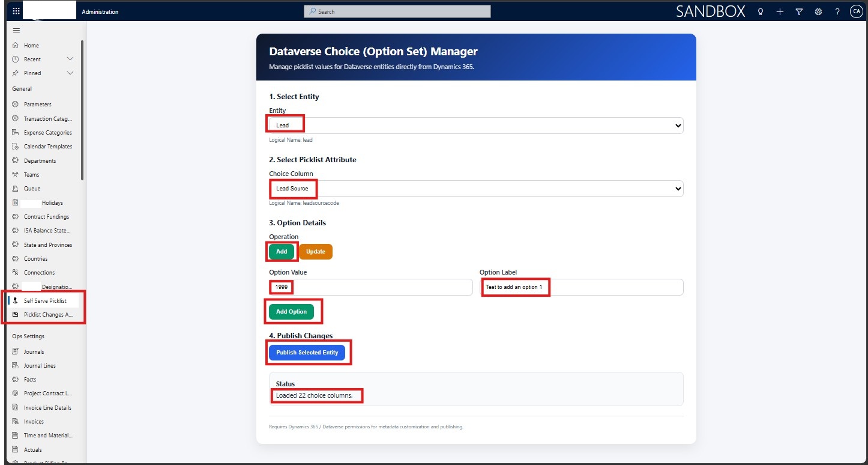Click the help question mark icon
The height and width of the screenshot is (465, 868).
(837, 11)
